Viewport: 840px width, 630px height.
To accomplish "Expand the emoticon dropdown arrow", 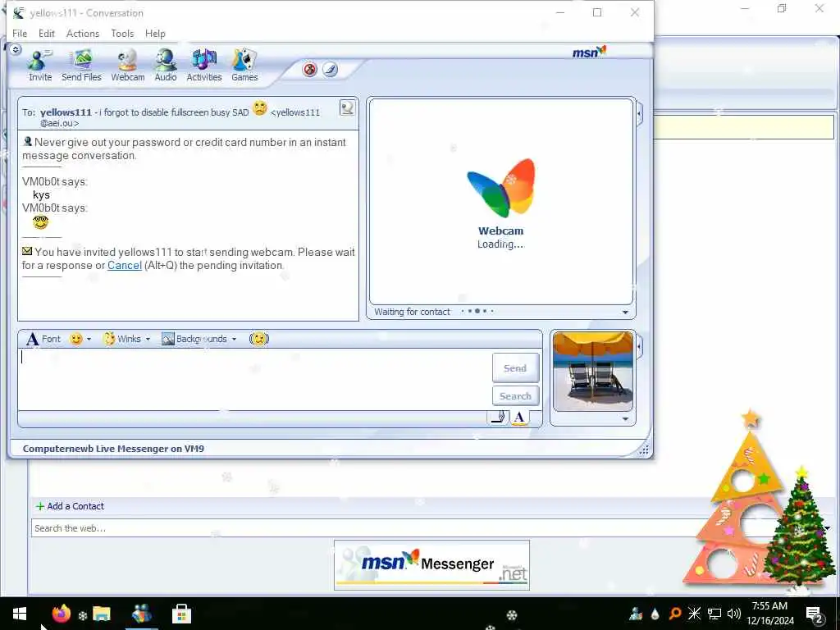I will click(x=89, y=339).
